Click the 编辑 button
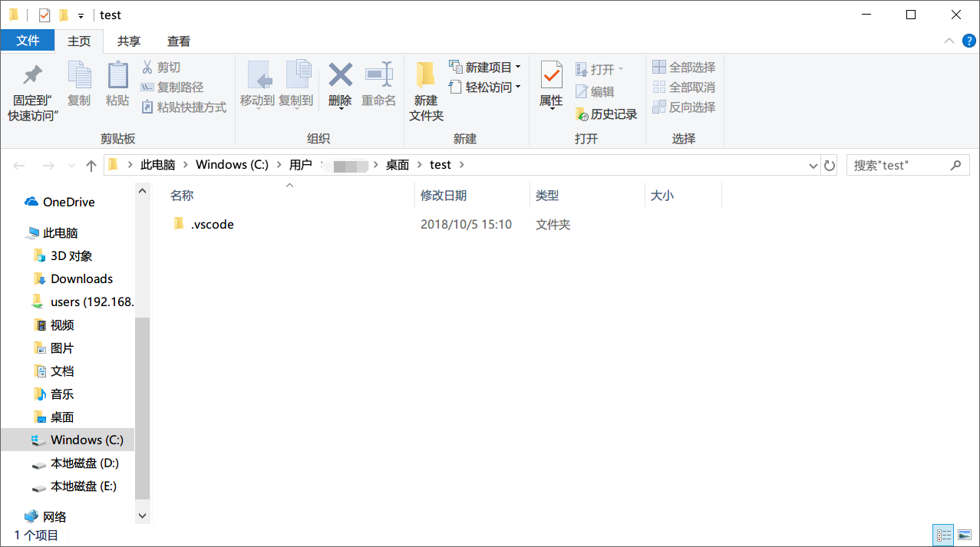This screenshot has height=547, width=980. (x=595, y=92)
